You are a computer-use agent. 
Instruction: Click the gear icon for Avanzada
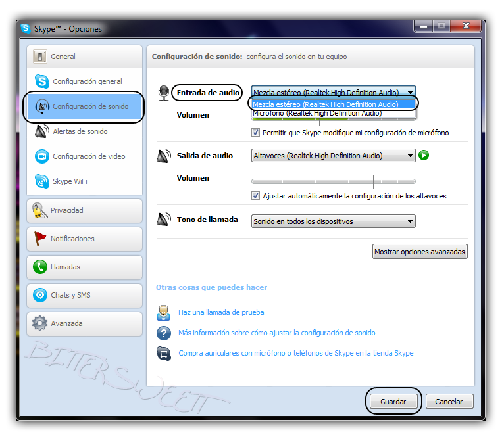coord(40,323)
